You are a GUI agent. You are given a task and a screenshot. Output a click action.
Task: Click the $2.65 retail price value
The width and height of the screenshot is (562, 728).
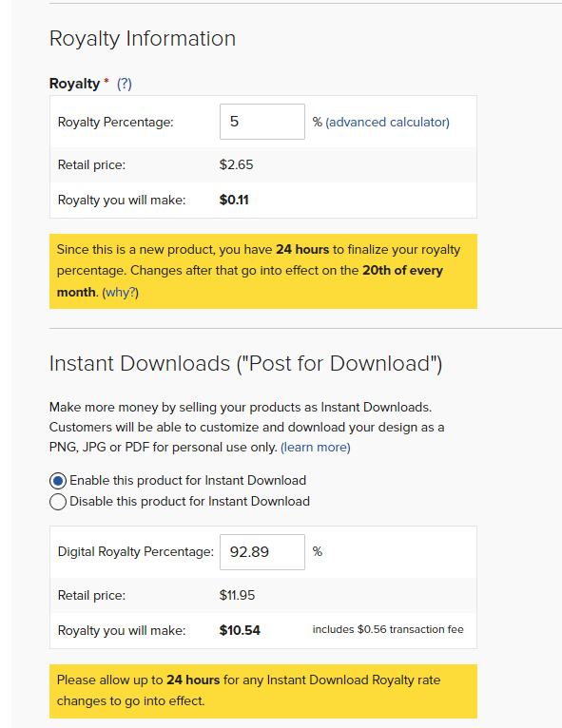tap(236, 164)
